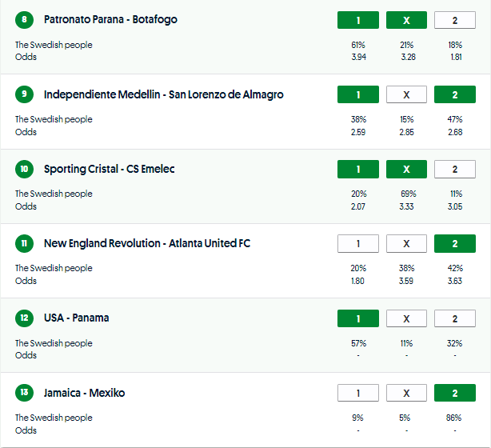
Task: Select draw X for Independiente Medellin match
Action: [406, 94]
